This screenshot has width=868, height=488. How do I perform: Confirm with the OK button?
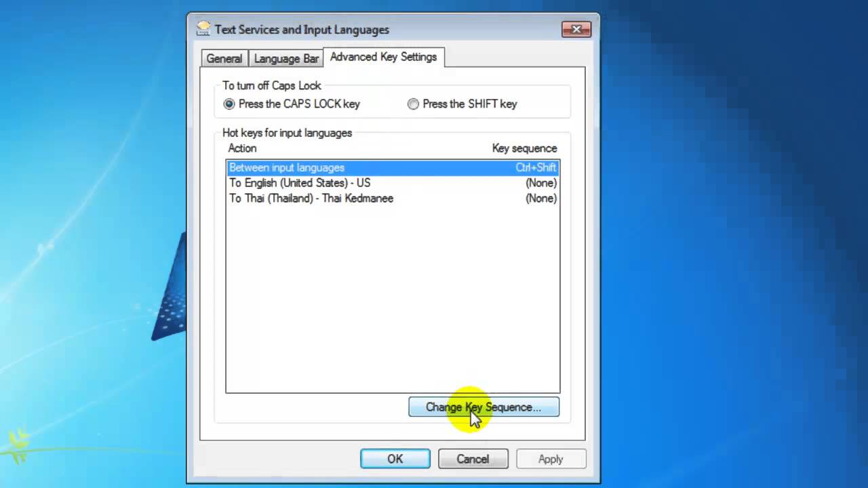395,459
